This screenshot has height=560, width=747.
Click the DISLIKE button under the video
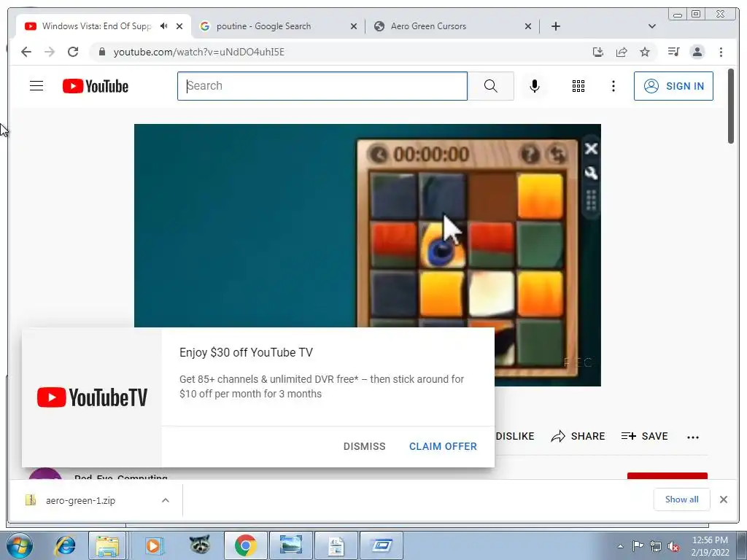point(514,436)
